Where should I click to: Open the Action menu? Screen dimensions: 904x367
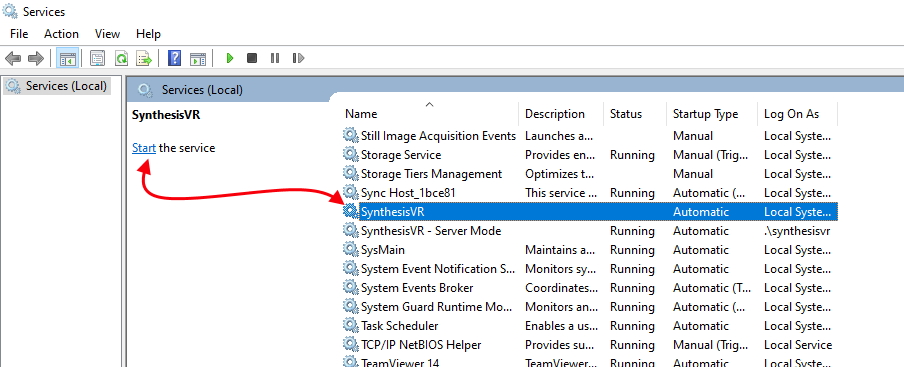(x=61, y=34)
